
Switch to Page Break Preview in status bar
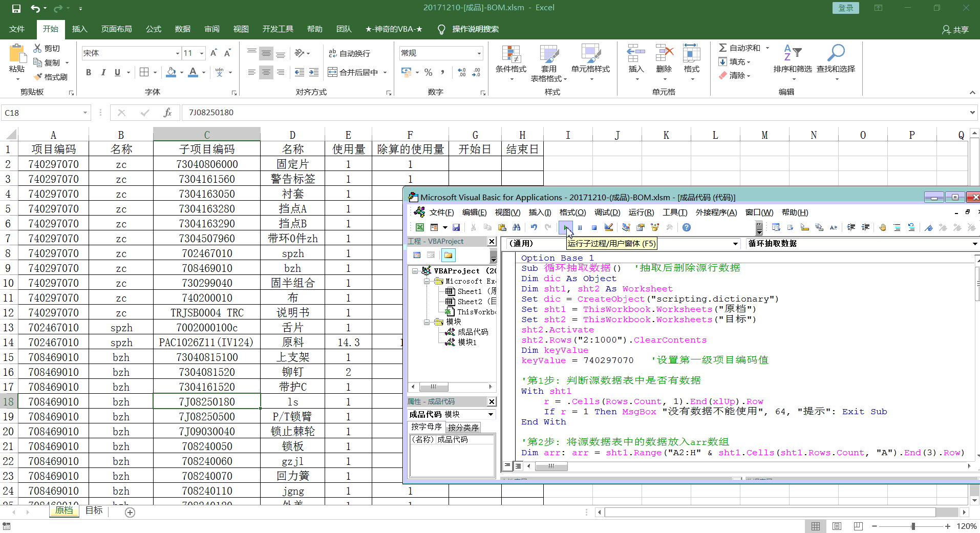point(859,526)
